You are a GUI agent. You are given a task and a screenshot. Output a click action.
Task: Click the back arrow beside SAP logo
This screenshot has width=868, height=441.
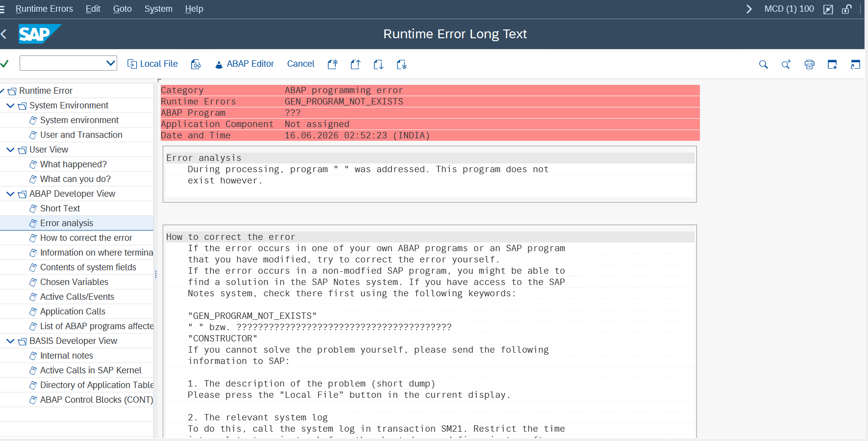pyautogui.click(x=4, y=34)
